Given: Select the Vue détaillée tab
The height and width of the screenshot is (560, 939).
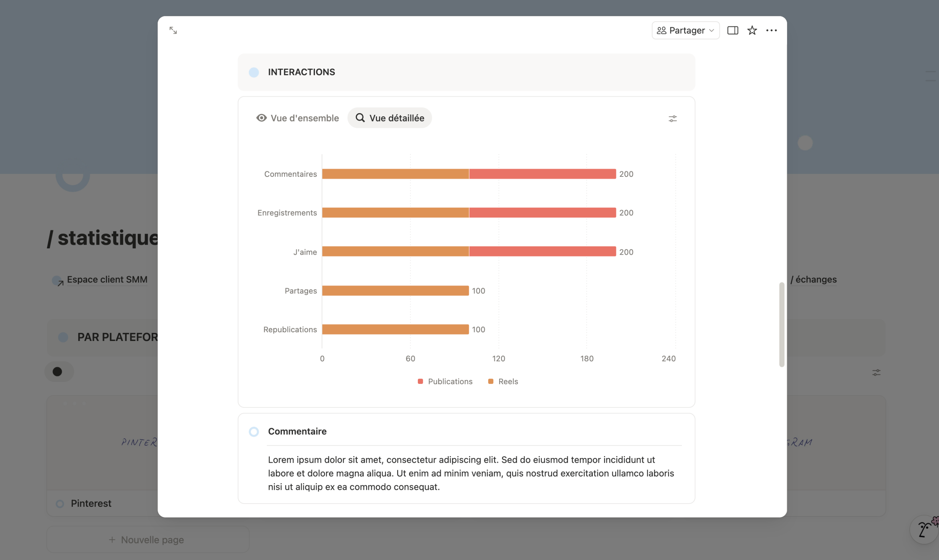Looking at the screenshot, I should click(x=390, y=118).
